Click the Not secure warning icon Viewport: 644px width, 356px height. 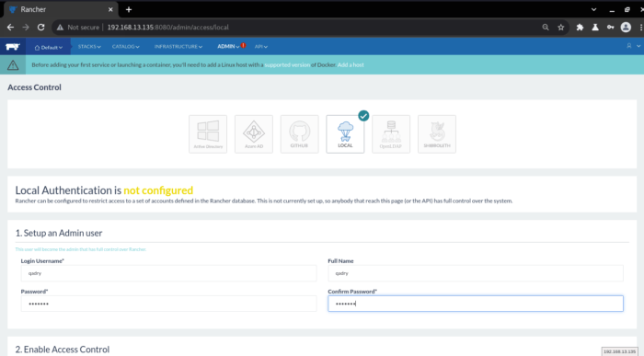click(x=61, y=27)
